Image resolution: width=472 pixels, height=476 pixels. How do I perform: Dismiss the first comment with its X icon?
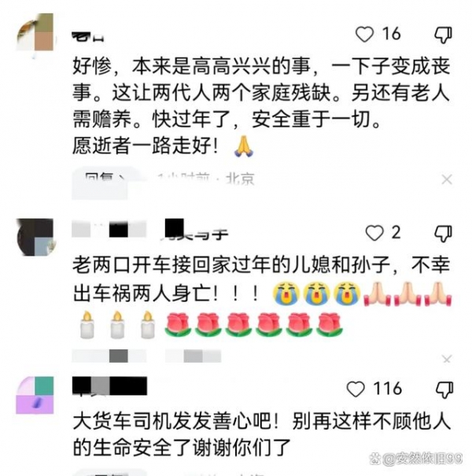point(447,179)
